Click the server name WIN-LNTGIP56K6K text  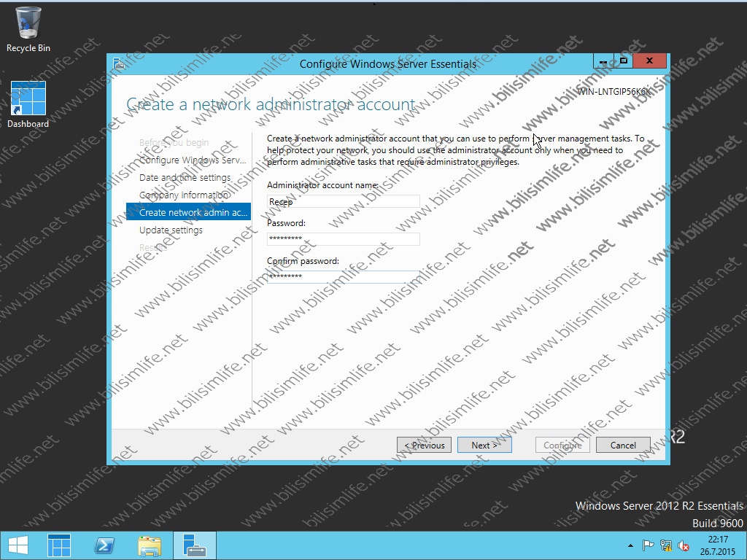point(614,91)
